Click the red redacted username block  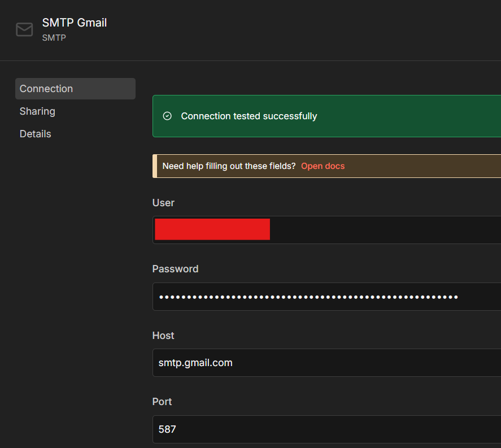pyautogui.click(x=212, y=229)
